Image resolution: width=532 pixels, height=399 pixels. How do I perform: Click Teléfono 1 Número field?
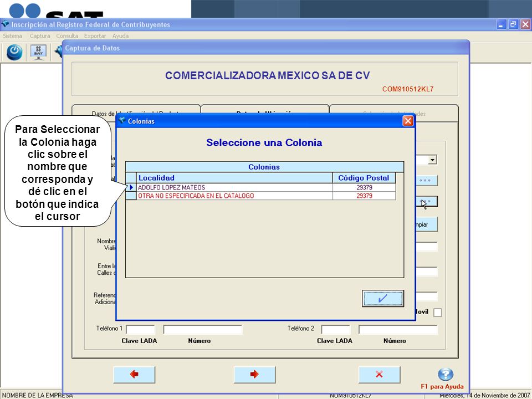point(203,329)
